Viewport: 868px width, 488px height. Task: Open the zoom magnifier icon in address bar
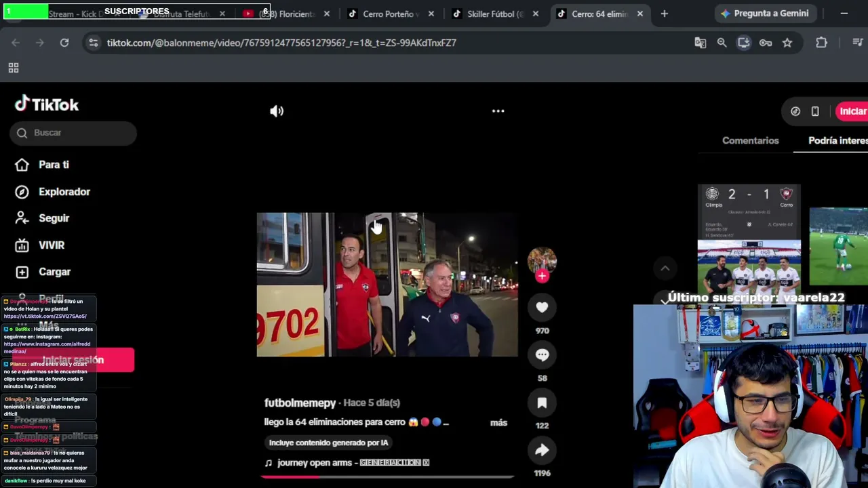click(722, 43)
